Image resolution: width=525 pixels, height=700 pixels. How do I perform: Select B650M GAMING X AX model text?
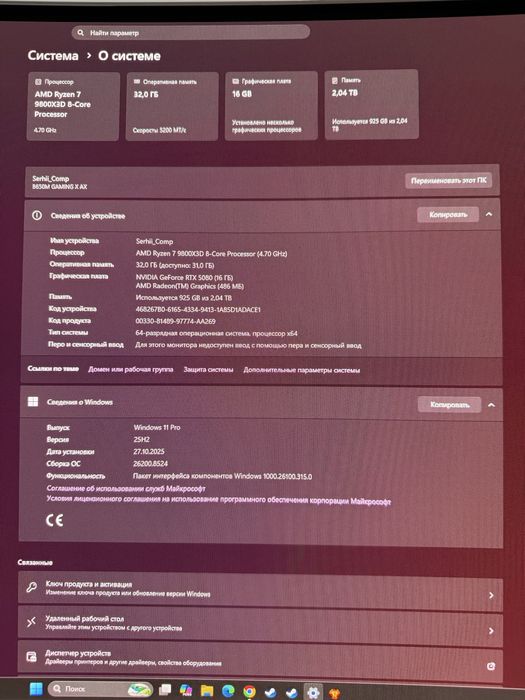60,187
